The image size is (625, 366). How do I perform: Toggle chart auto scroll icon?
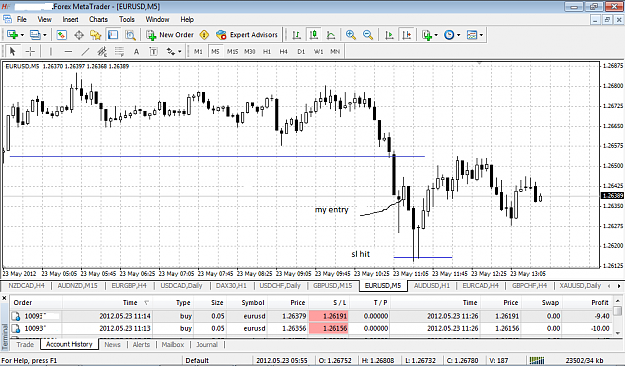click(389, 35)
